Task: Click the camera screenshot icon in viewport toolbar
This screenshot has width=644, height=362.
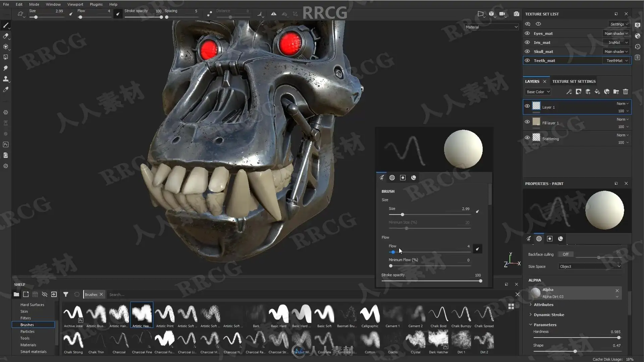Action: point(517,14)
